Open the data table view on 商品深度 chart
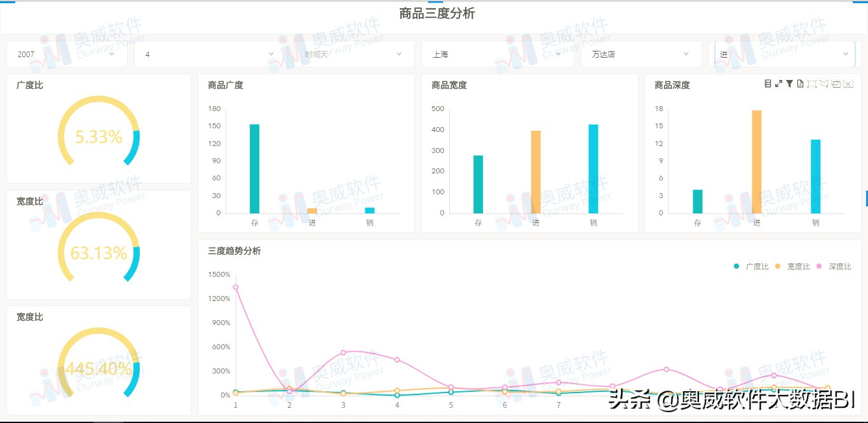The image size is (868, 423). pos(768,83)
